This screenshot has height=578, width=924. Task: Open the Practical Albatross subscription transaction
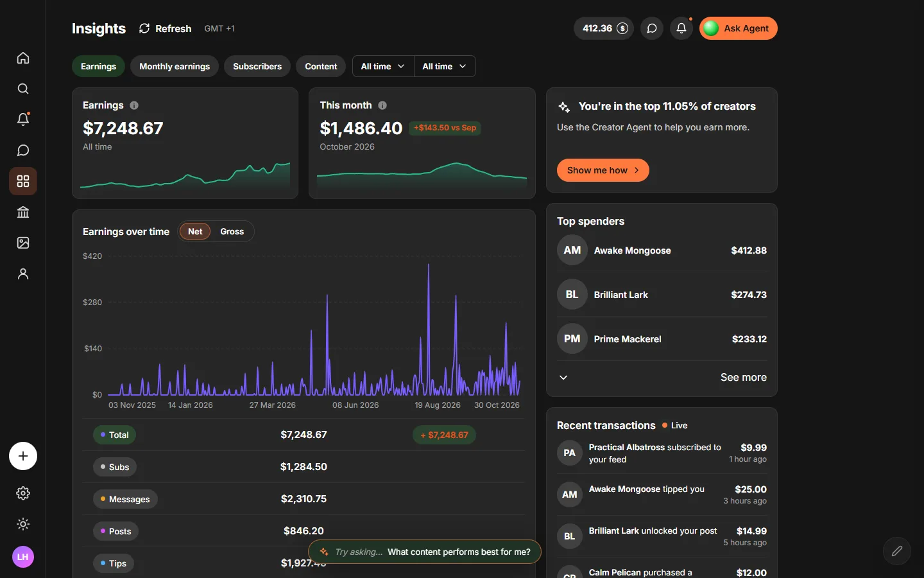(662, 453)
